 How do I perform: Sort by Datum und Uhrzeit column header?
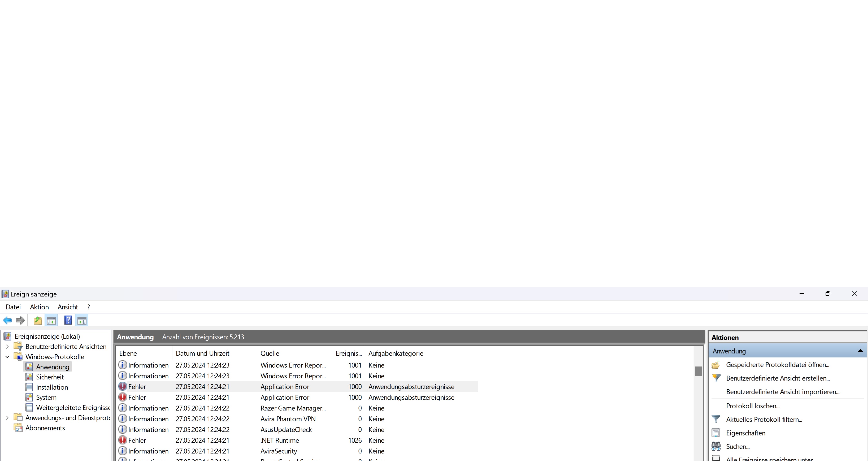pos(202,353)
